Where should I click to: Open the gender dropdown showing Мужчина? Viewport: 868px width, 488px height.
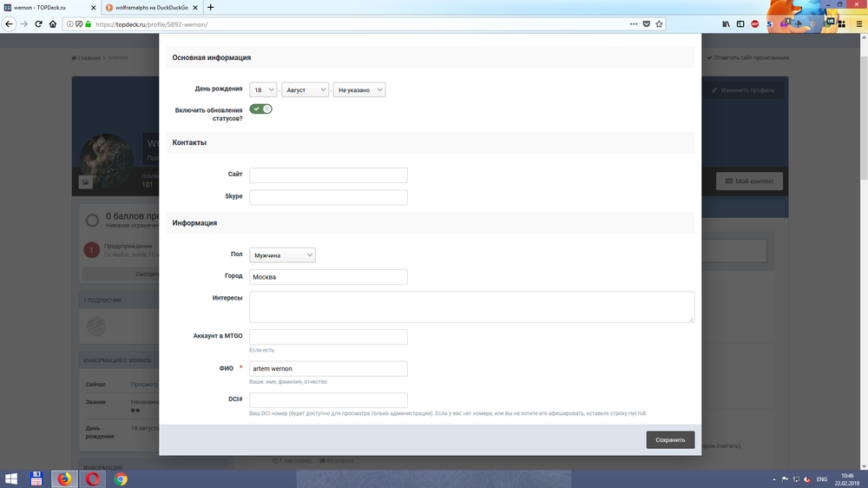coord(282,255)
